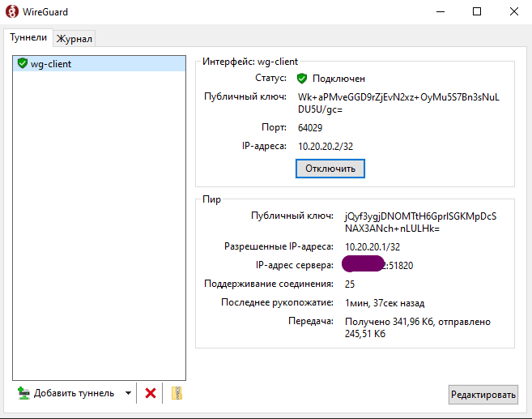Click the Отключить button
The height and width of the screenshot is (419, 532).
pyautogui.click(x=330, y=169)
